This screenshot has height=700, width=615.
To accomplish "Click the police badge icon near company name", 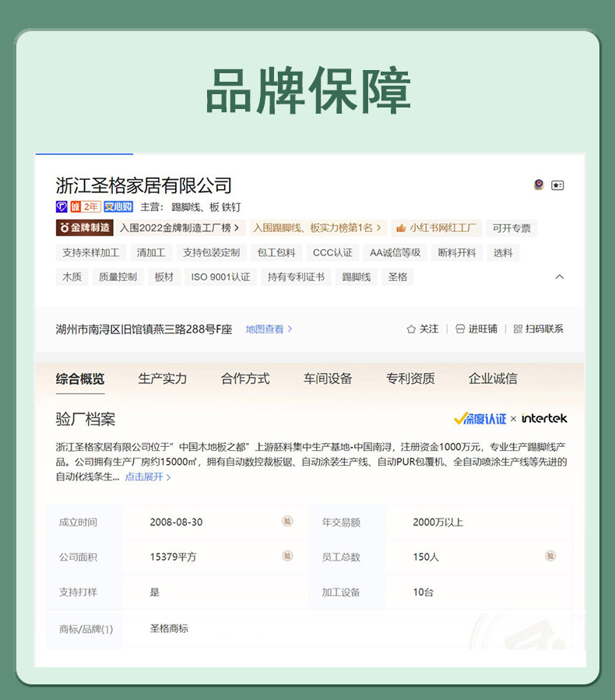I will click(539, 185).
